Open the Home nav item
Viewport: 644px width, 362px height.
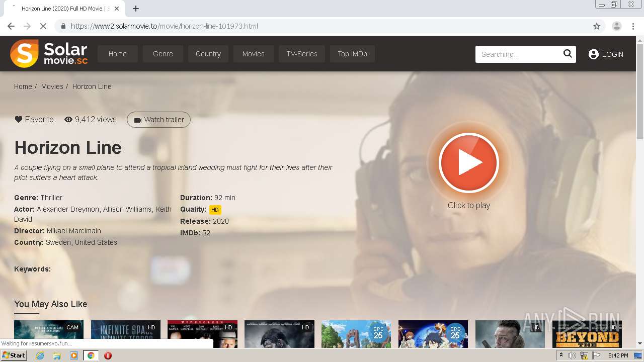(118, 54)
